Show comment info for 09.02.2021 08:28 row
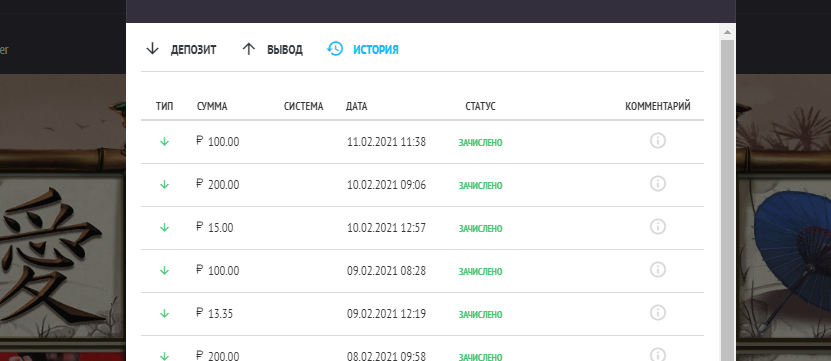 click(658, 270)
